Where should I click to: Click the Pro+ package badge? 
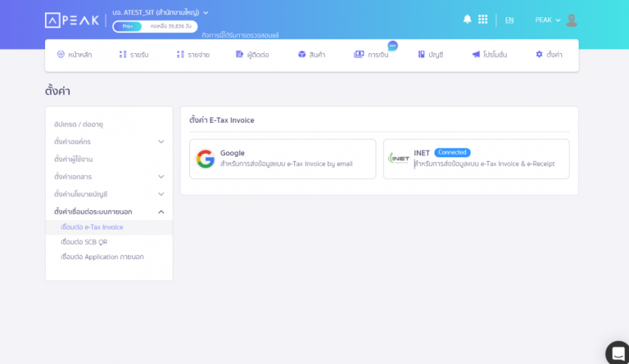tap(127, 26)
